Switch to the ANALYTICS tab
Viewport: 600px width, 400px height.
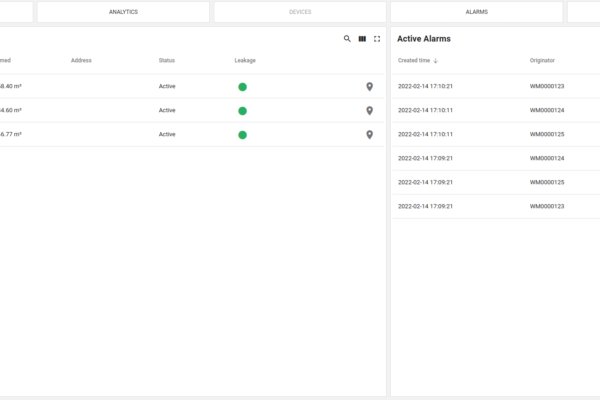click(x=123, y=12)
